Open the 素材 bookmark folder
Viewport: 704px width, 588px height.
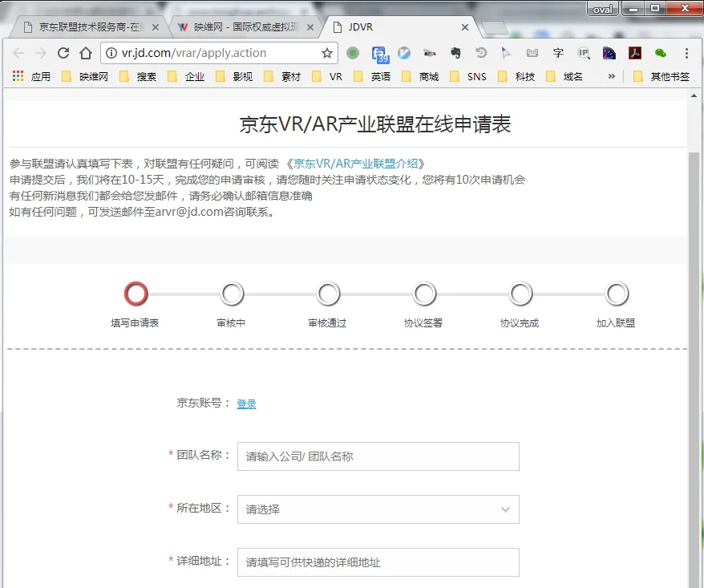(x=282, y=77)
